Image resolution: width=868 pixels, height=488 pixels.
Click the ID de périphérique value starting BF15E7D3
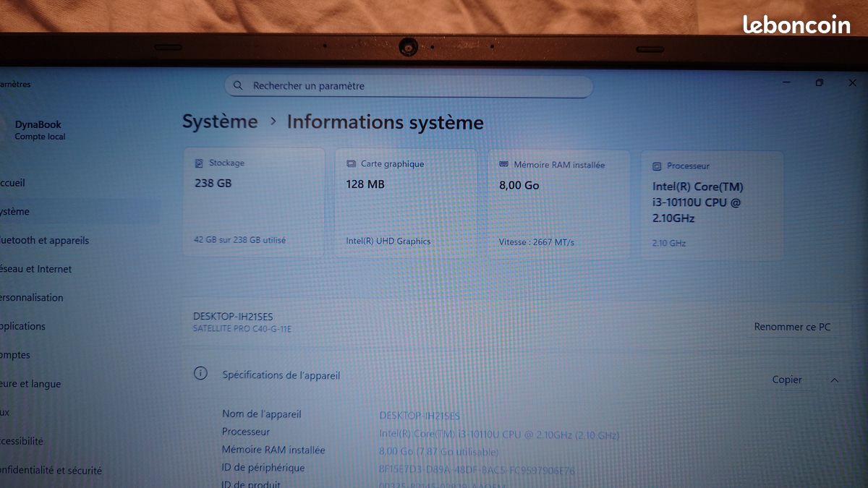pyautogui.click(x=477, y=471)
